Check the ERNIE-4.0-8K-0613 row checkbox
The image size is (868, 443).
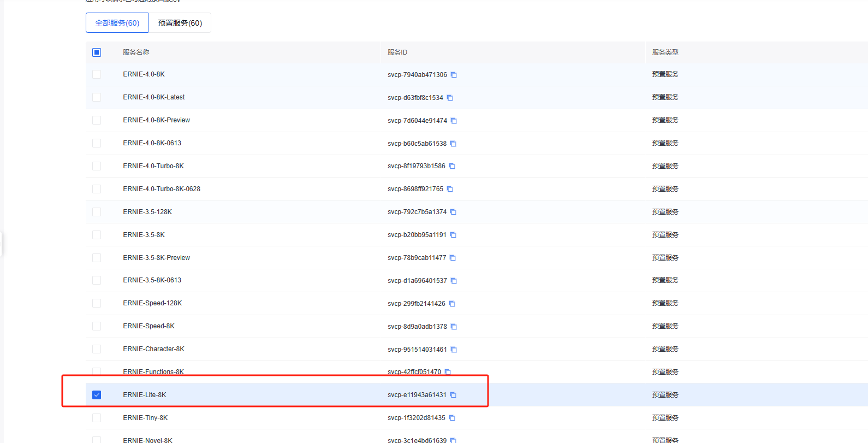(97, 143)
